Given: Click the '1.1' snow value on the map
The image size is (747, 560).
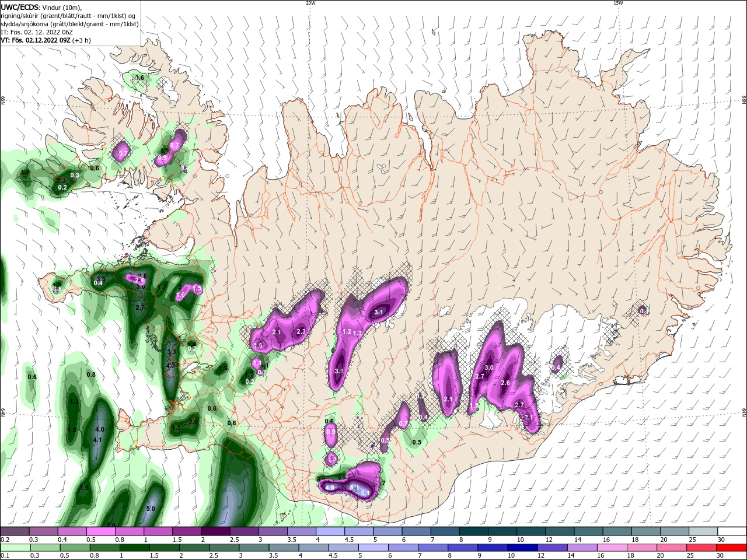Looking at the screenshot, I should point(257,363).
